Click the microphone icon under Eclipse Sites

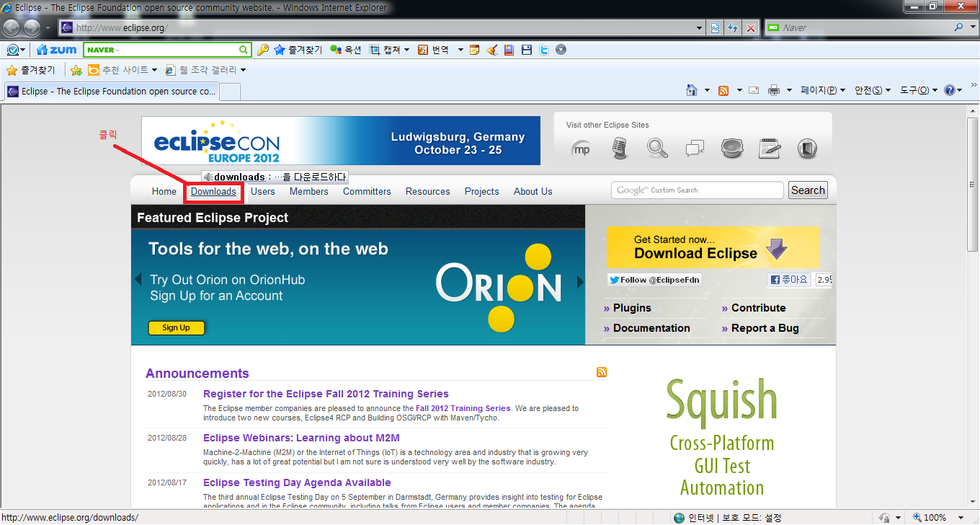[x=620, y=149]
